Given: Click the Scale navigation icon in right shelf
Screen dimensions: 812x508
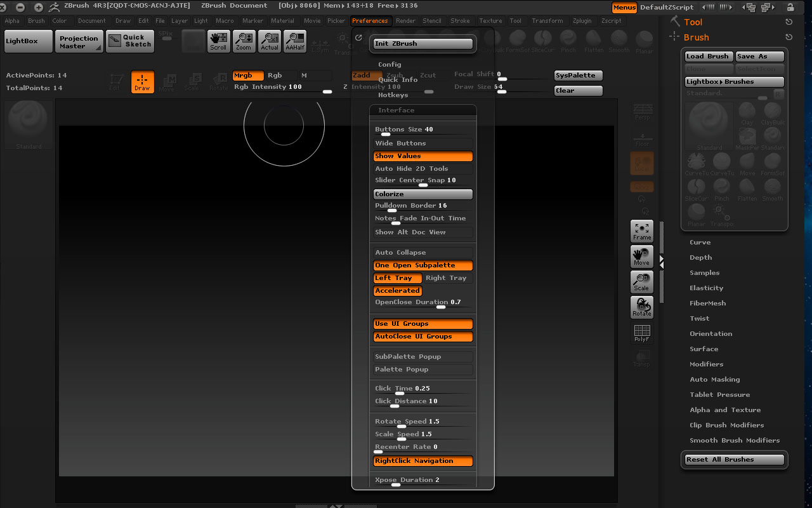Looking at the screenshot, I should tap(642, 282).
